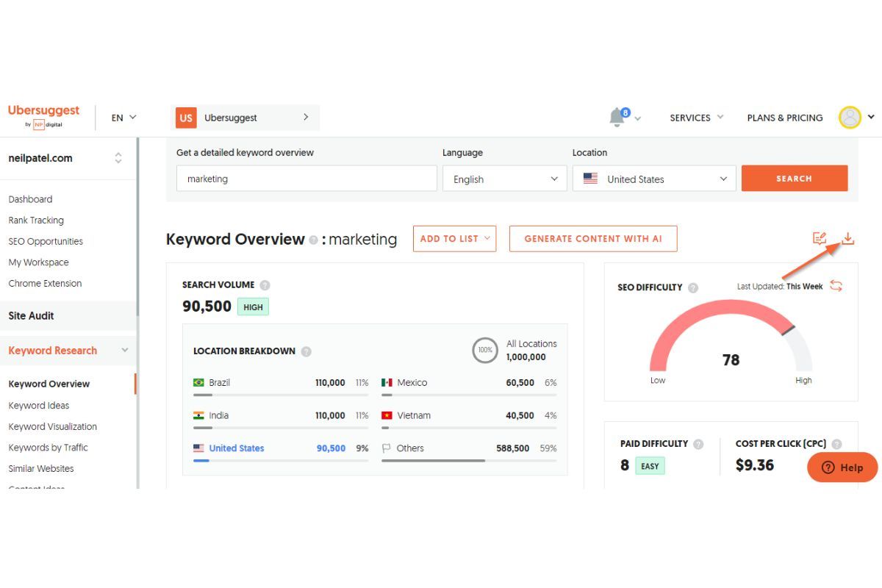
Task: Click the Location Breakdown help icon
Action: [306, 351]
